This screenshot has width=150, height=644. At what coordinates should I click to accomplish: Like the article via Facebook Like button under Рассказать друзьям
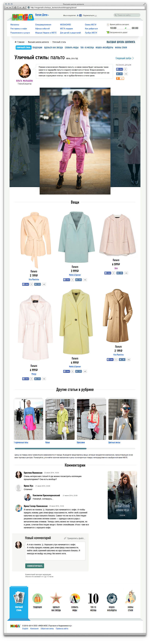119,69
